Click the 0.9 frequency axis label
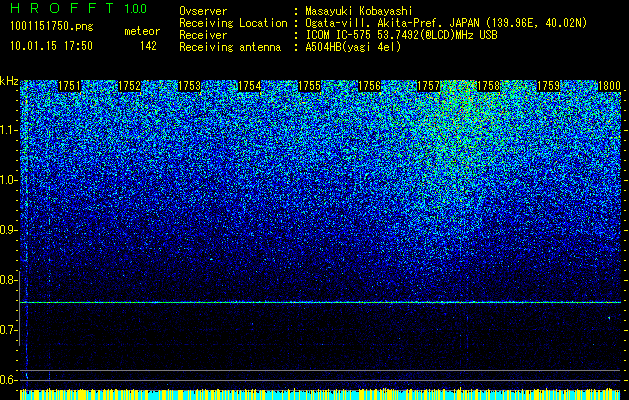The width and height of the screenshot is (629, 400). point(9,230)
